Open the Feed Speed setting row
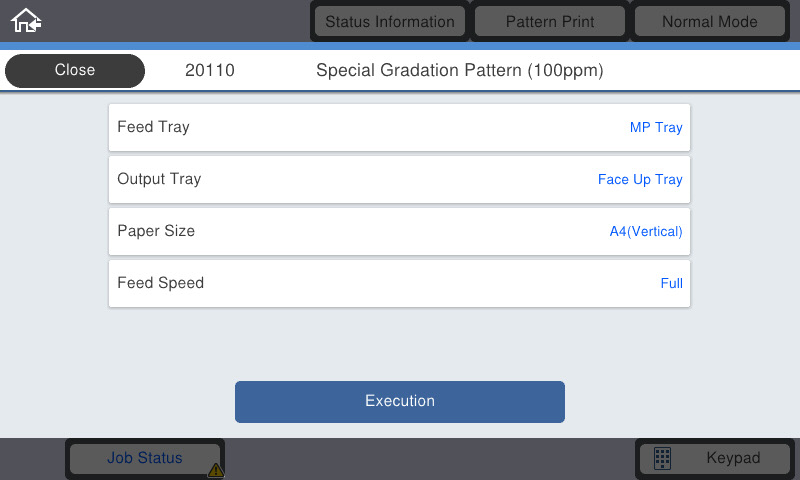The image size is (800, 480). (x=399, y=283)
